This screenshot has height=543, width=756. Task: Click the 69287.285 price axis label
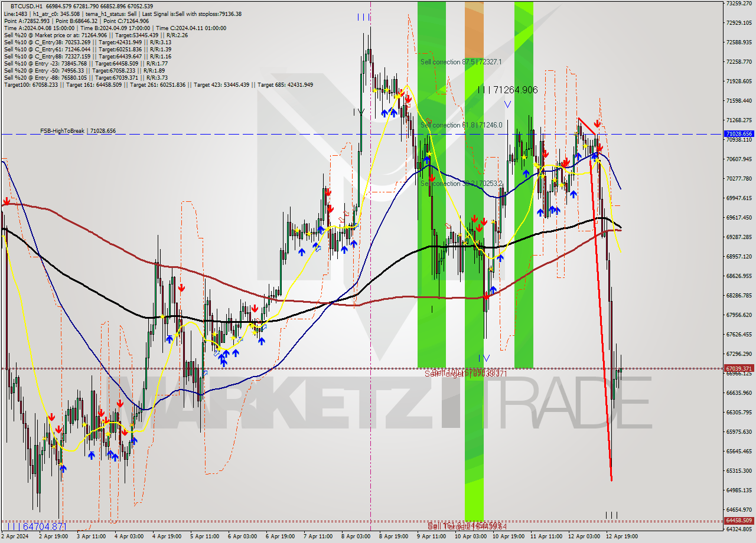coord(740,237)
